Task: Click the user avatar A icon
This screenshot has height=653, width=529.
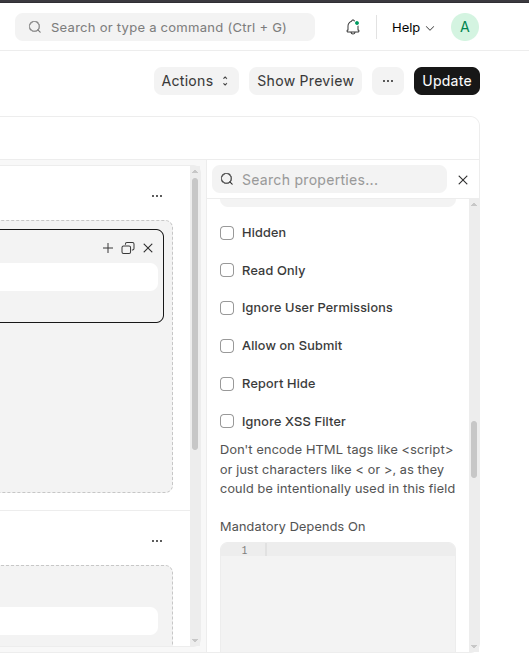Action: (464, 27)
